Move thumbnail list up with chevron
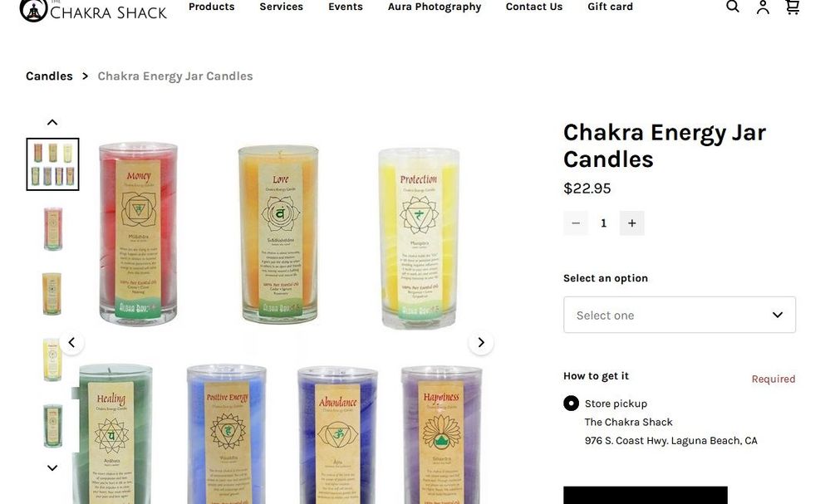Screen dimensions: 830x504 click(x=52, y=123)
